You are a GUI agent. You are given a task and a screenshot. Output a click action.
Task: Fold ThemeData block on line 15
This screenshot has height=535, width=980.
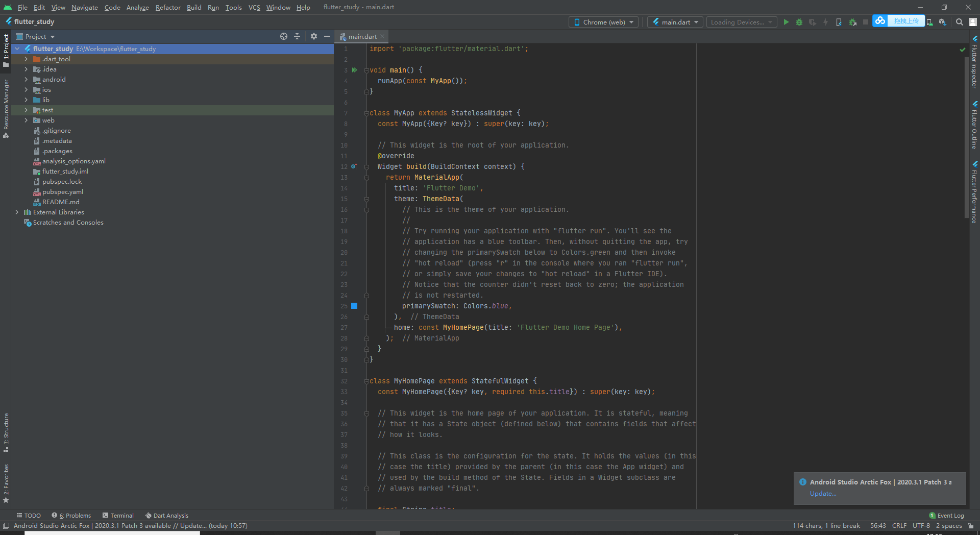[366, 199]
